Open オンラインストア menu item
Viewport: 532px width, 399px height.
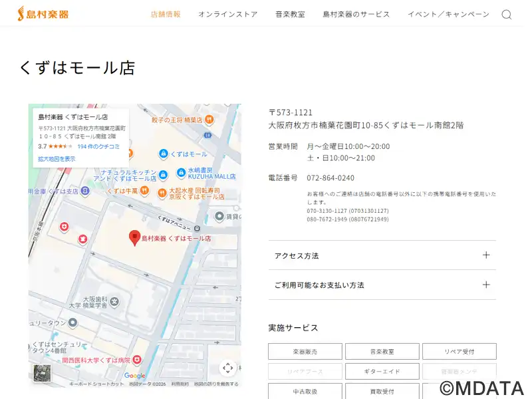pyautogui.click(x=228, y=14)
